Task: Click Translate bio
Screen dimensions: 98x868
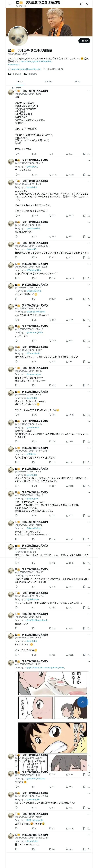Action: pos(14,65)
